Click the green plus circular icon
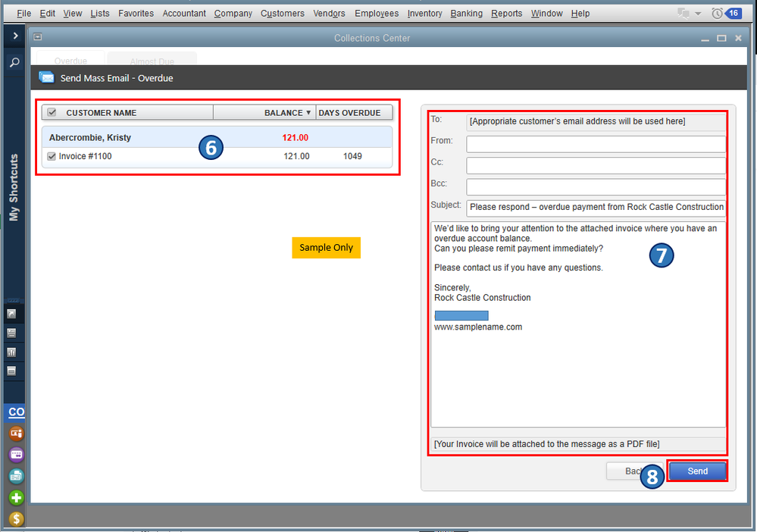Image resolution: width=757 pixels, height=532 pixels. click(16, 497)
